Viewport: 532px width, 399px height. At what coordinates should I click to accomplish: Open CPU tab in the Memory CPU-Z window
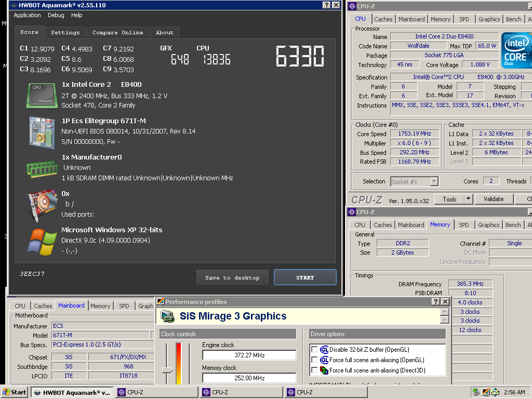[360, 224]
